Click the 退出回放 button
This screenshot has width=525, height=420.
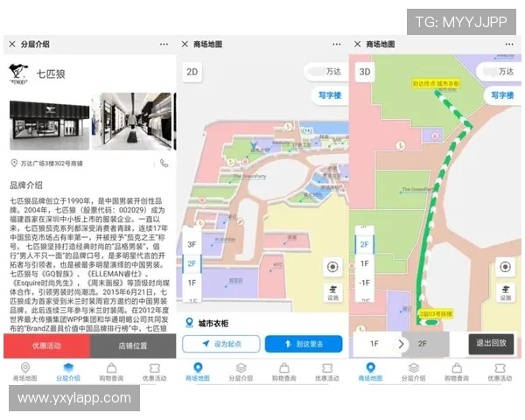491,343
